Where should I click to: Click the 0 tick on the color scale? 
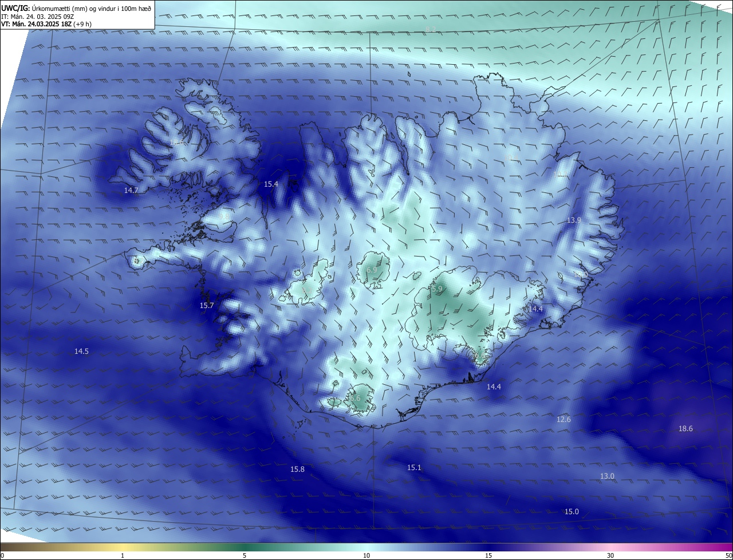[x=2, y=555]
